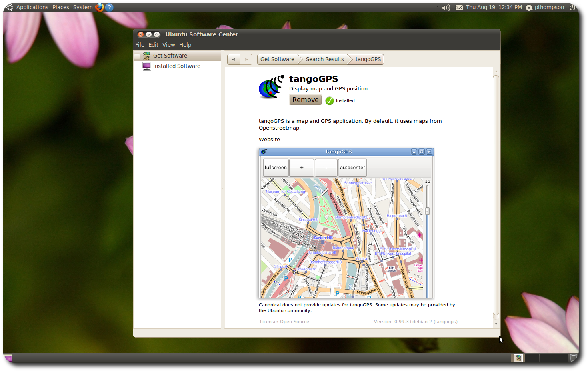Click the clock showing Thu Aug 19
The width and height of the screenshot is (588, 372).
pos(494,7)
